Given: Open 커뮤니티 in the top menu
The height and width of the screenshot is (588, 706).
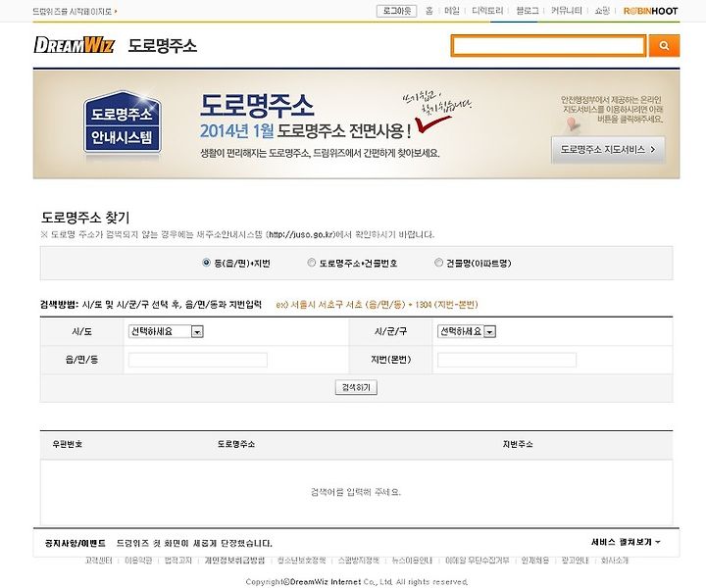Looking at the screenshot, I should pyautogui.click(x=567, y=11).
